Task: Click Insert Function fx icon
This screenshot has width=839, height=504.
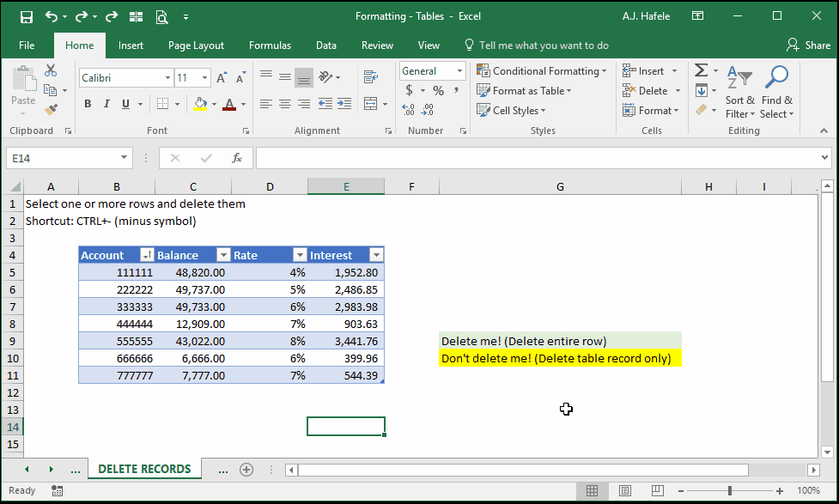Action: point(236,158)
